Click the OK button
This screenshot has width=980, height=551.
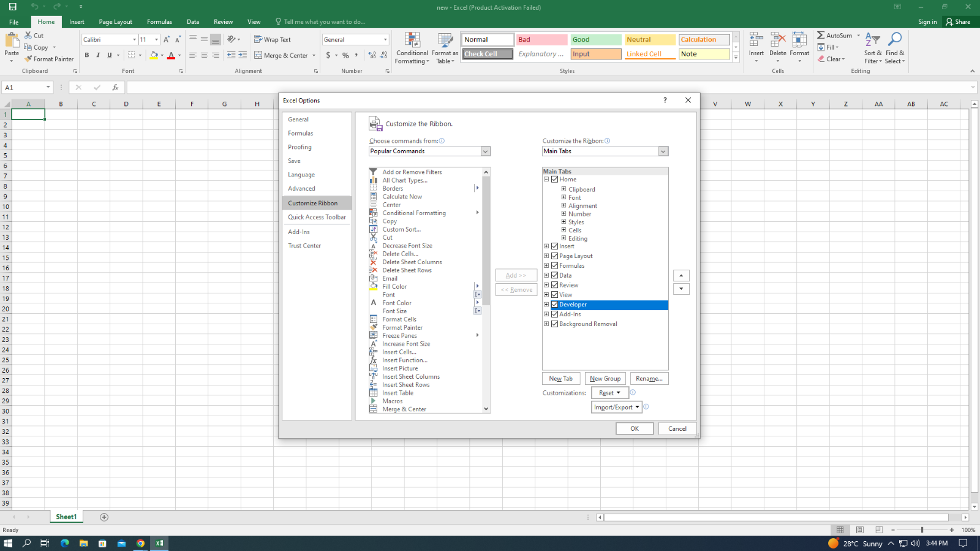(634, 428)
